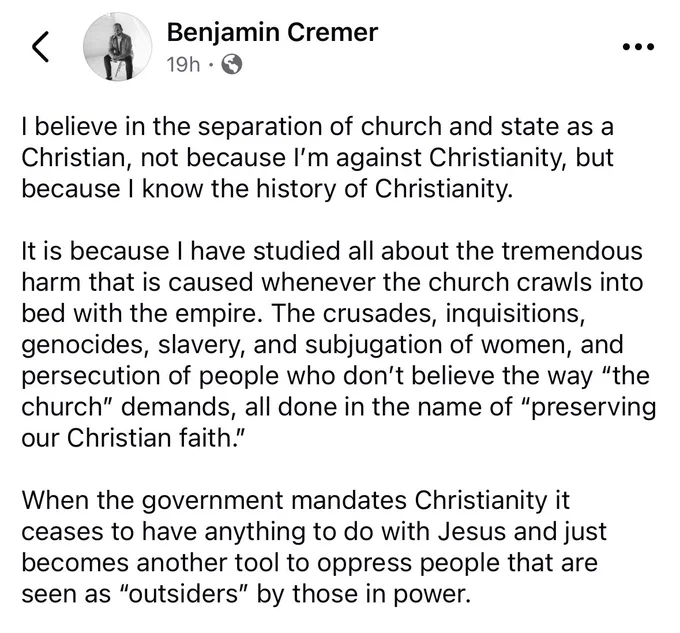Open the three-dot post options menu
The image size is (680, 633).
point(638,46)
